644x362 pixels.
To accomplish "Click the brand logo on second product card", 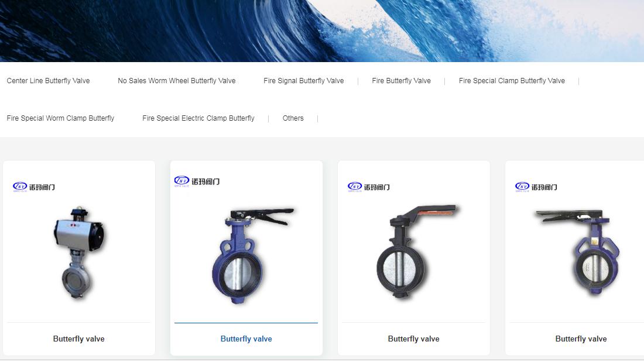I will coord(197,181).
